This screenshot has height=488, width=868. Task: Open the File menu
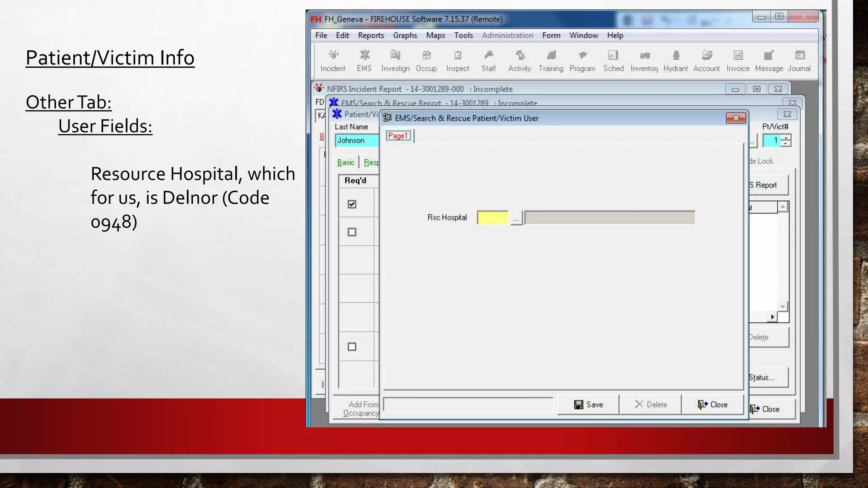(x=321, y=36)
